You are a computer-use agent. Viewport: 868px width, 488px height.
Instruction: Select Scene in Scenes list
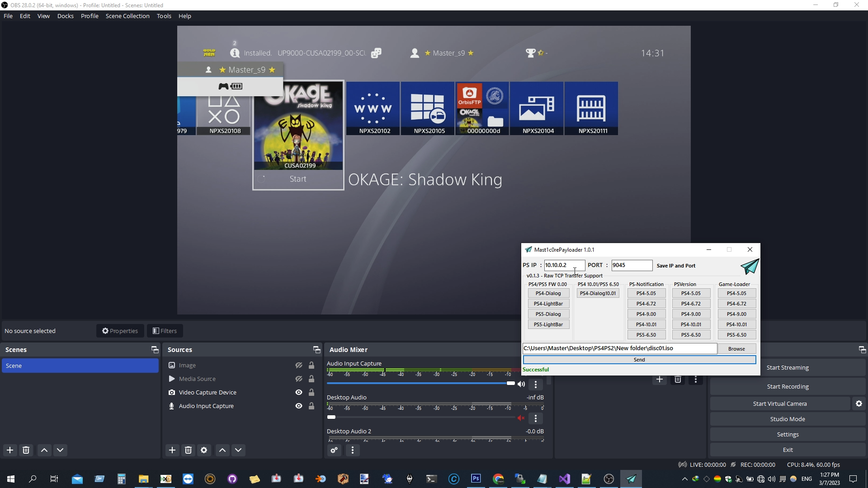tap(80, 366)
